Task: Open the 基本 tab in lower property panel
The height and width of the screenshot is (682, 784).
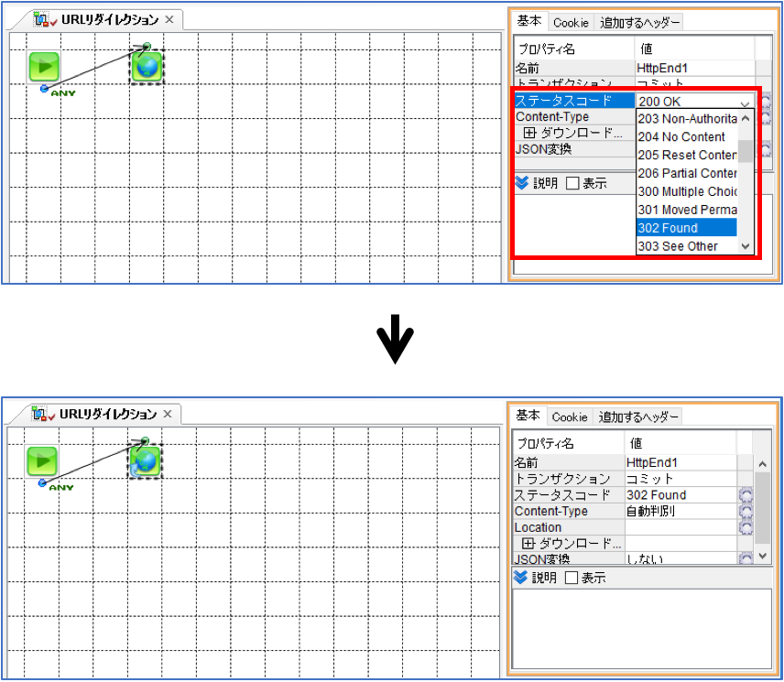Action: (x=528, y=416)
